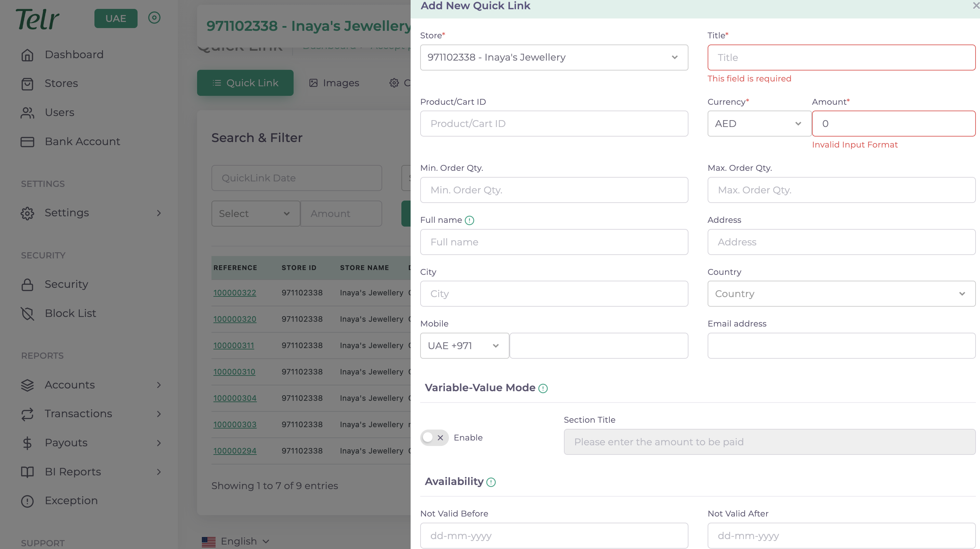Click the target icon next to UAE
Viewport: 980px width, 549px height.
(154, 17)
